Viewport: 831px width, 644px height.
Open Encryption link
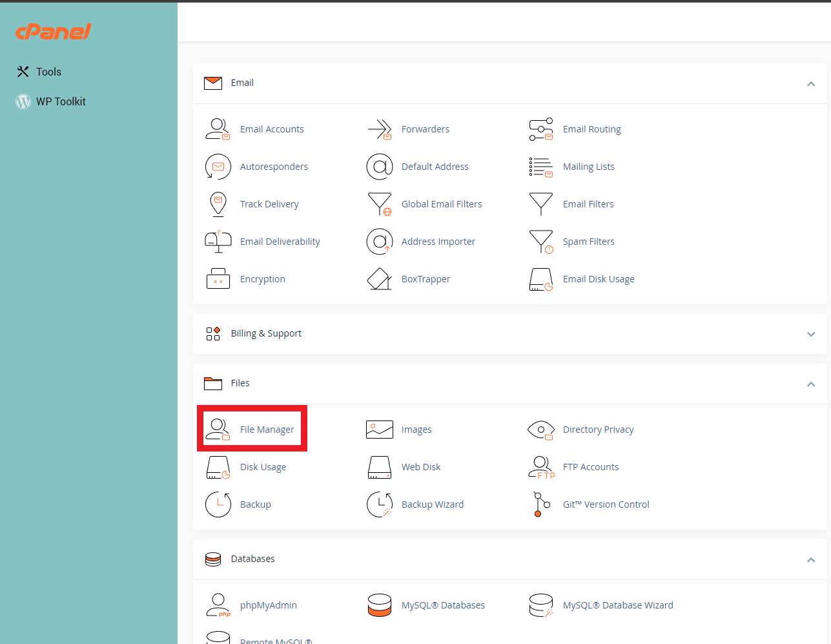click(263, 279)
